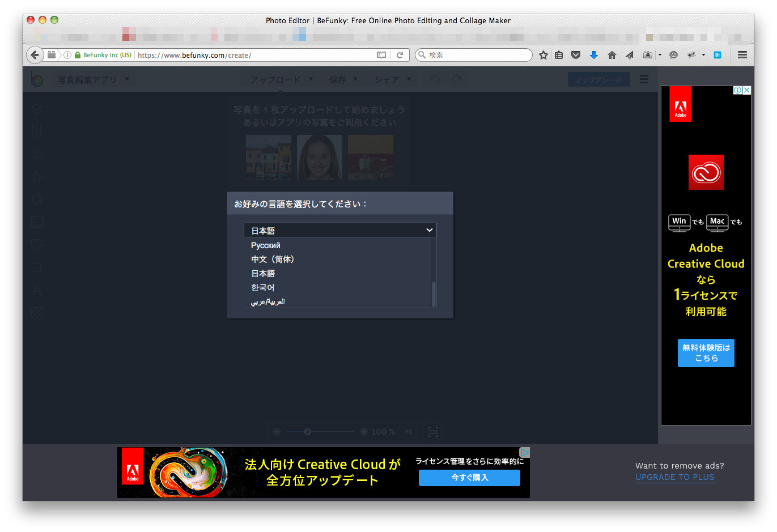Focus the URL address field
The width and height of the screenshot is (777, 532).
click(255, 55)
